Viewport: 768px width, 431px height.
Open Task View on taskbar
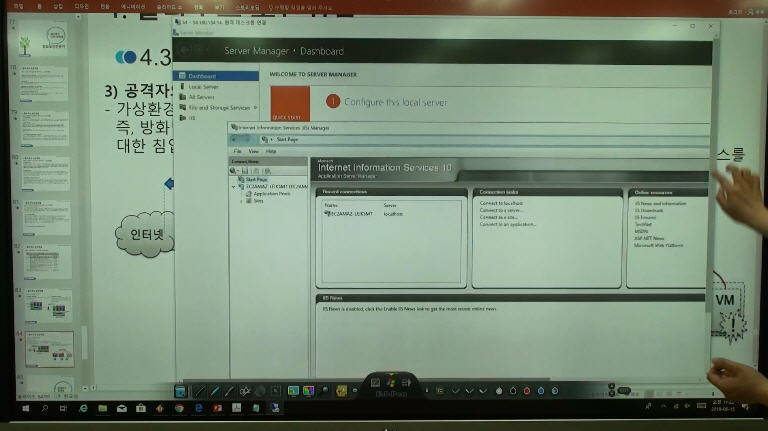point(64,408)
